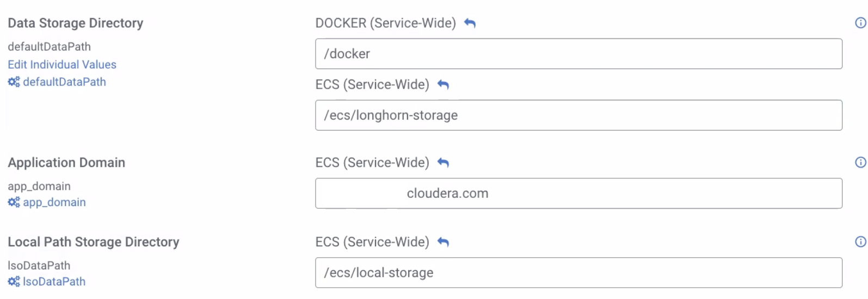Click the gears icon beside app_domain
Screen dimensions: 868x299
(x=14, y=202)
